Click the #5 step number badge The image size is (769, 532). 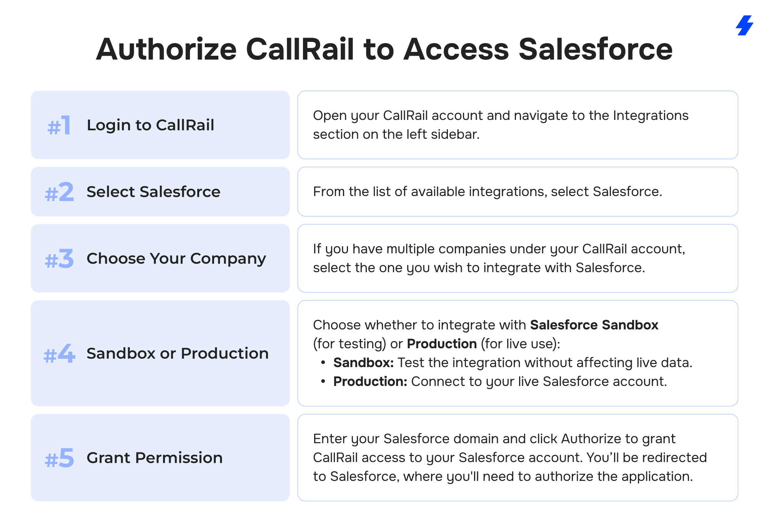click(59, 458)
